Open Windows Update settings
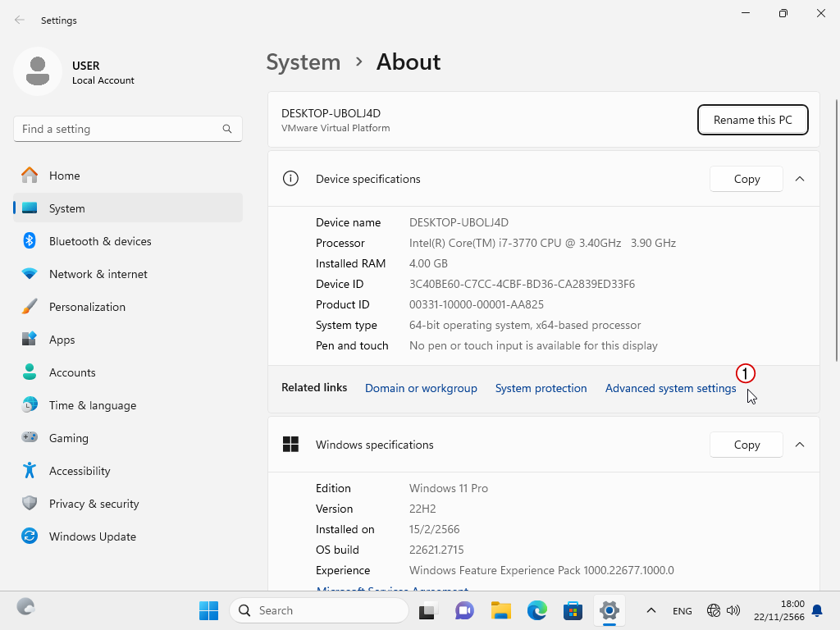The width and height of the screenshot is (840, 630). 92,536
